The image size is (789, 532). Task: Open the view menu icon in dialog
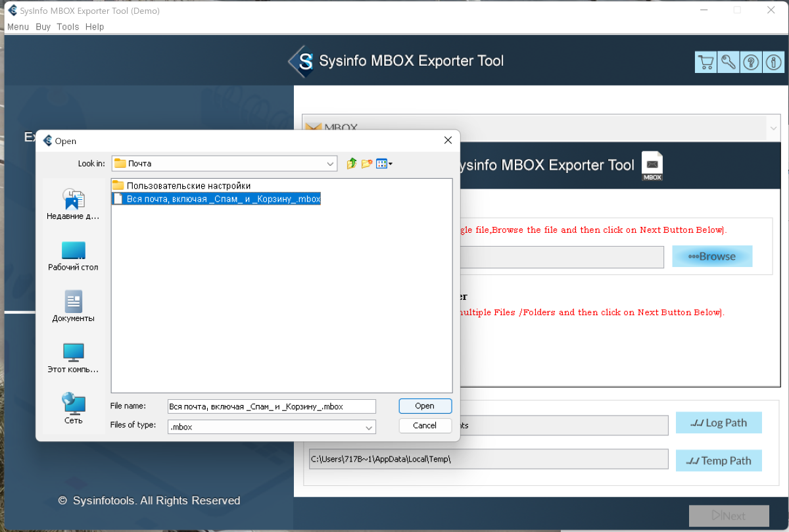[384, 164]
